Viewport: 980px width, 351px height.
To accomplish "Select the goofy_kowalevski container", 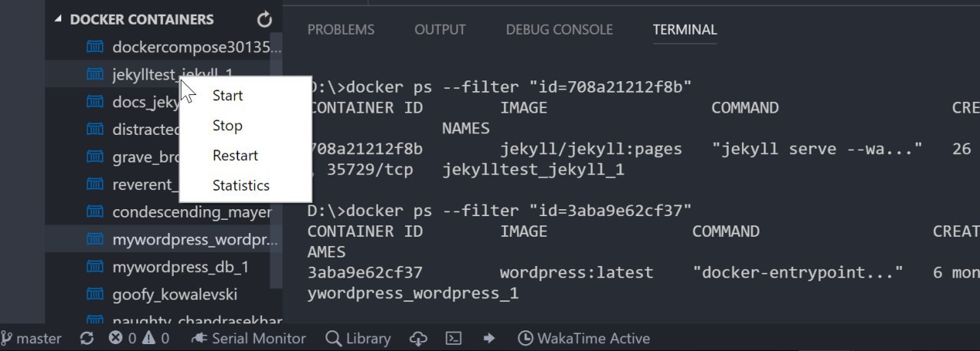I will tap(164, 294).
